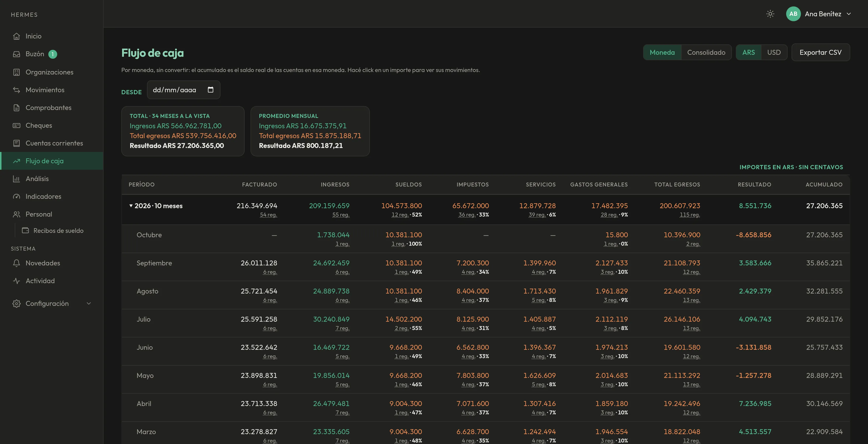Open Inicio home icon in sidebar
Image resolution: width=868 pixels, height=444 pixels.
point(17,36)
